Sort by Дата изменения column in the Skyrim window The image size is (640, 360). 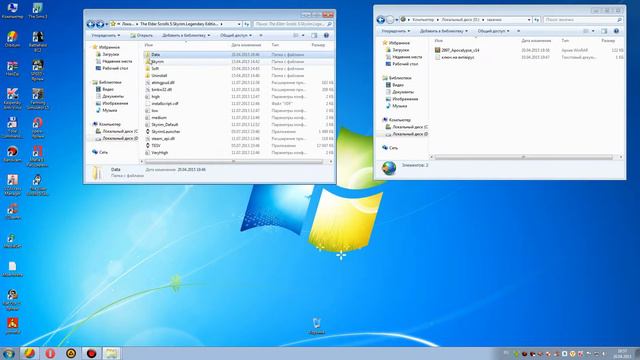pyautogui.click(x=246, y=45)
